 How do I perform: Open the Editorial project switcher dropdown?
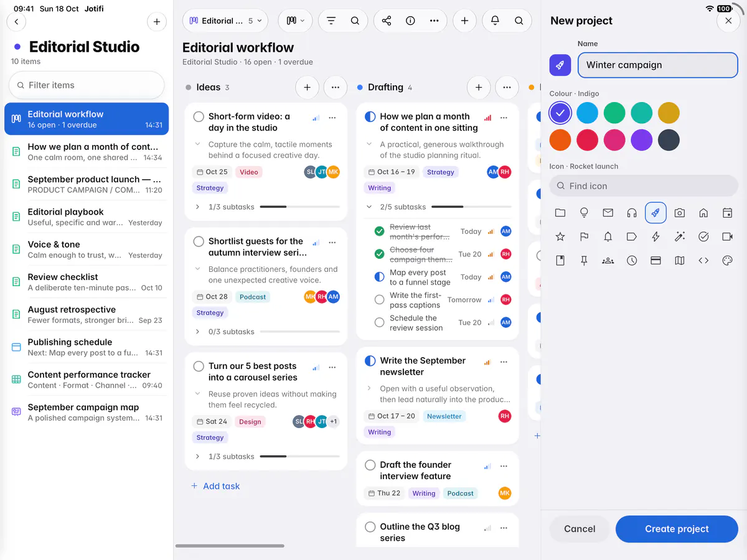point(225,21)
